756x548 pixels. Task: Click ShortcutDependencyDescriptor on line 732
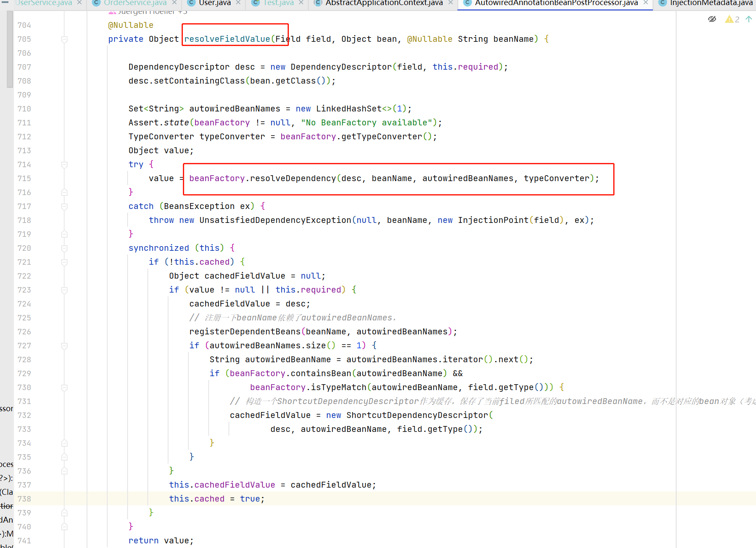point(417,415)
